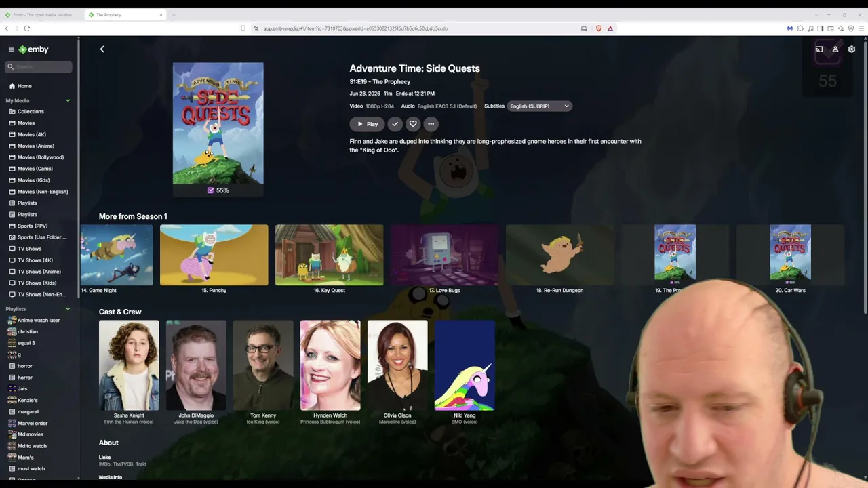Open episode 20 Car Wars thumbnail
868x488 pixels.
tap(790, 255)
